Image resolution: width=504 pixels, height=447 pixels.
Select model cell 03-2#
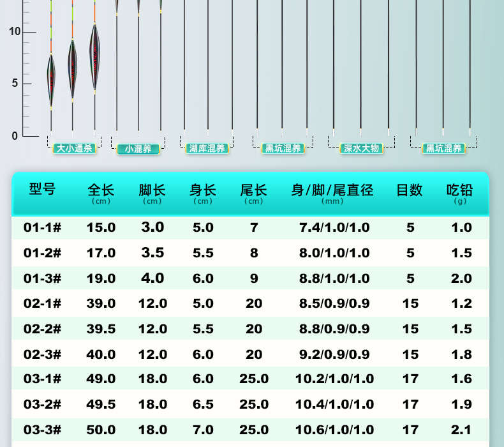click(x=42, y=404)
